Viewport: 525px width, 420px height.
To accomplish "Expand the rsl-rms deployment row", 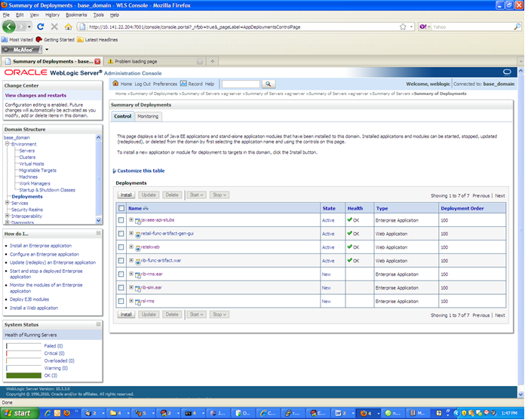I will coord(131,301).
